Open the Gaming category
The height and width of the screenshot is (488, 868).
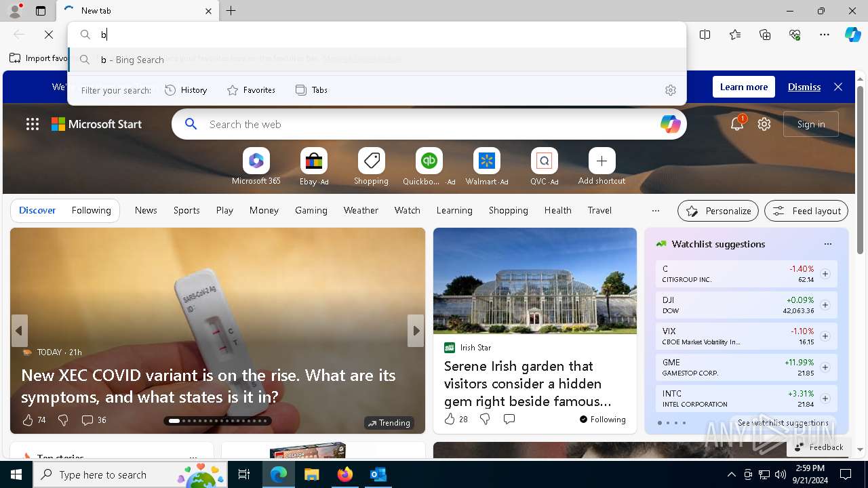pos(311,211)
